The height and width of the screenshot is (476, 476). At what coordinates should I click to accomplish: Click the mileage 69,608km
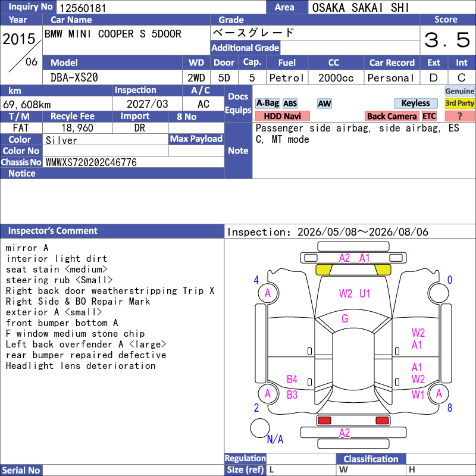27,105
